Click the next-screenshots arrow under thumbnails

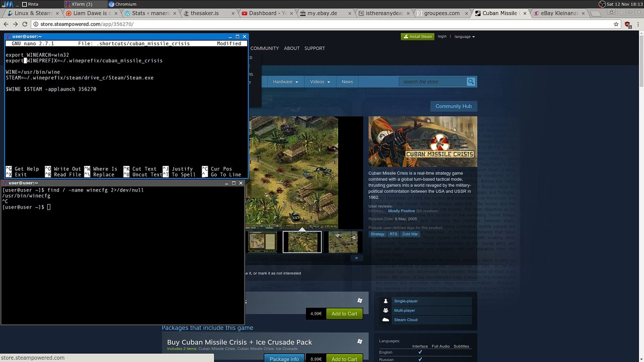click(357, 258)
